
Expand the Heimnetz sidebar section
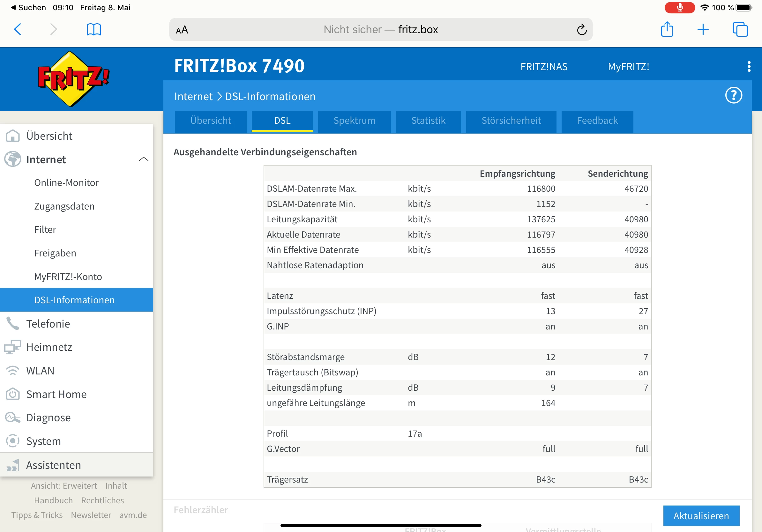49,347
